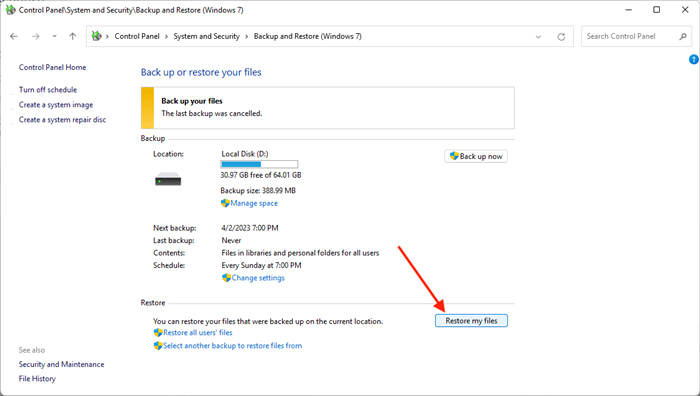Click the Back navigation arrow
The image size is (700, 396).
tap(14, 37)
